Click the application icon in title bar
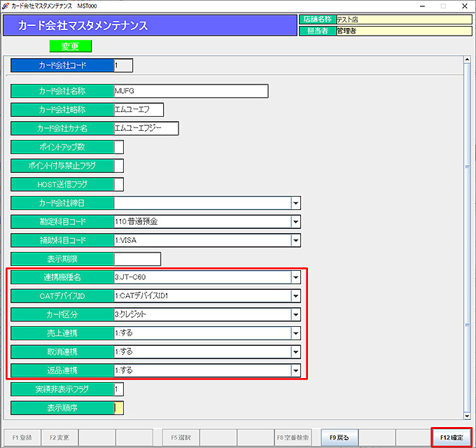Screen dimensions: 476x448 coord(5,6)
